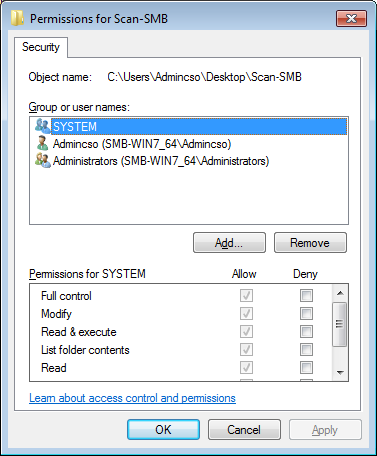Click the Remove button
The image size is (377, 456).
[310, 243]
